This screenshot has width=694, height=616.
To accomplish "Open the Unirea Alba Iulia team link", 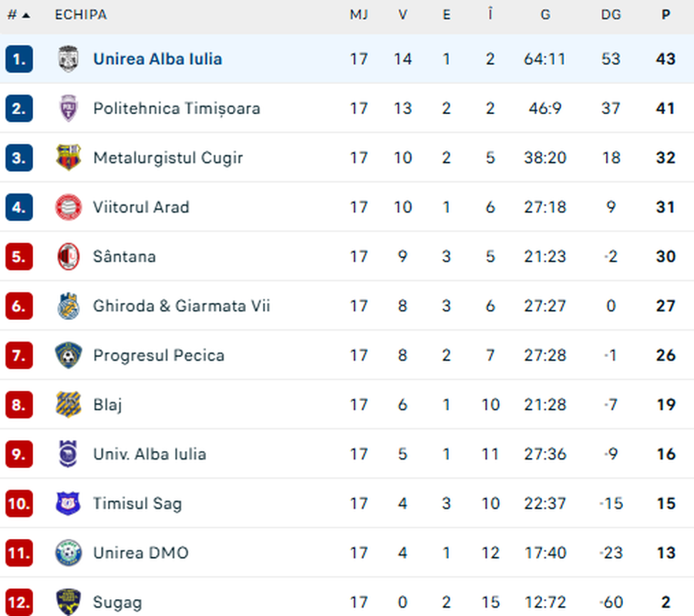I will click(157, 59).
